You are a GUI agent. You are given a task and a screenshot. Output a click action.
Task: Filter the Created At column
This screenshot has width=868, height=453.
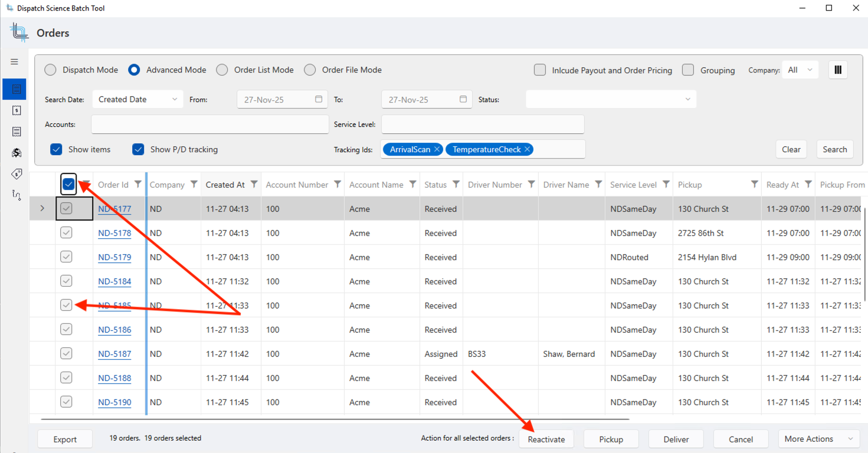254,185
